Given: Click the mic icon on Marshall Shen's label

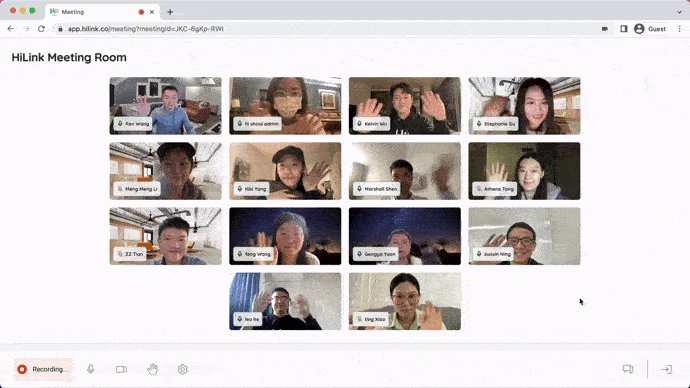Looking at the screenshot, I should tap(360, 189).
